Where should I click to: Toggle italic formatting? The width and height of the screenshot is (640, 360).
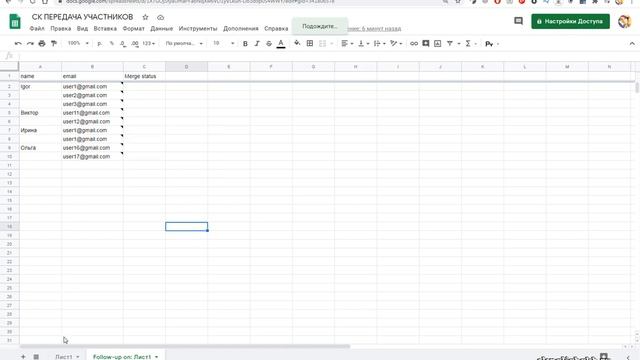pyautogui.click(x=257, y=44)
